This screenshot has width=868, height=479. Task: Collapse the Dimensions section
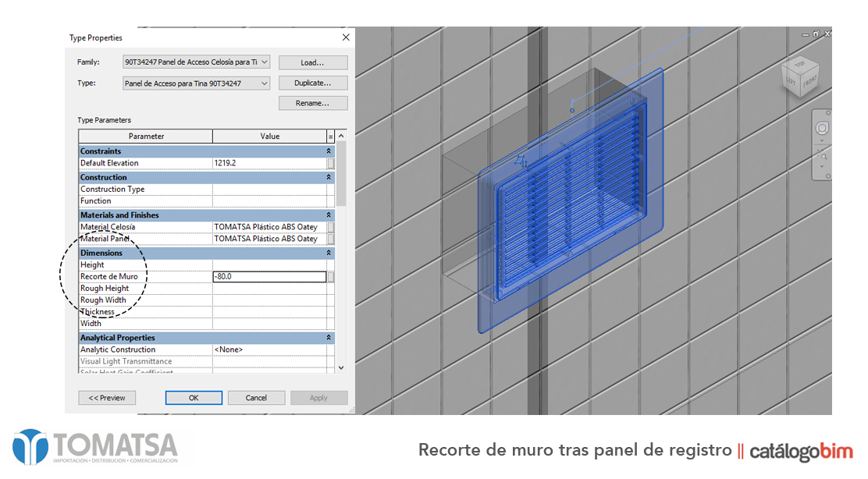point(328,252)
